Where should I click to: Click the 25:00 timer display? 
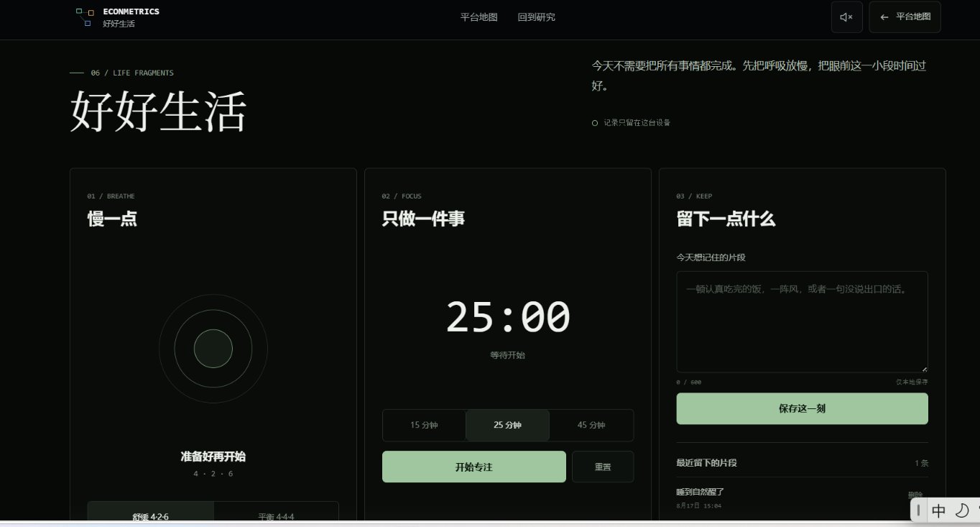508,316
